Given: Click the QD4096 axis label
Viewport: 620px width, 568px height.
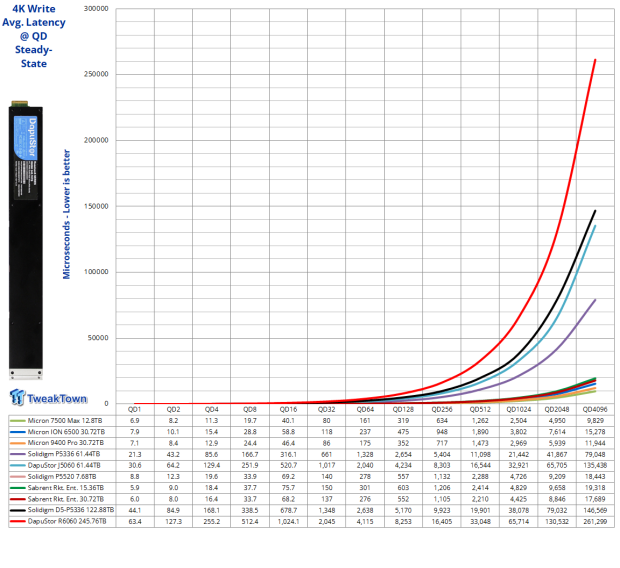Looking at the screenshot, I should click(x=595, y=409).
